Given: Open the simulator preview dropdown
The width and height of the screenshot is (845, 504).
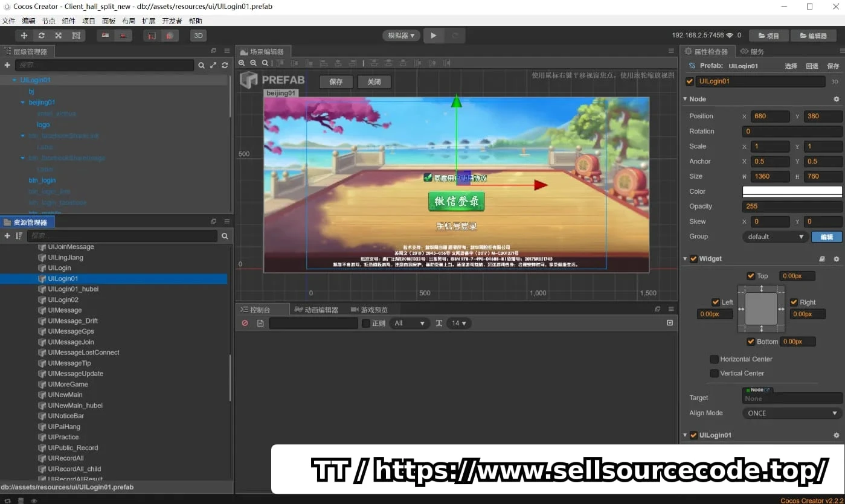Looking at the screenshot, I should pos(401,36).
